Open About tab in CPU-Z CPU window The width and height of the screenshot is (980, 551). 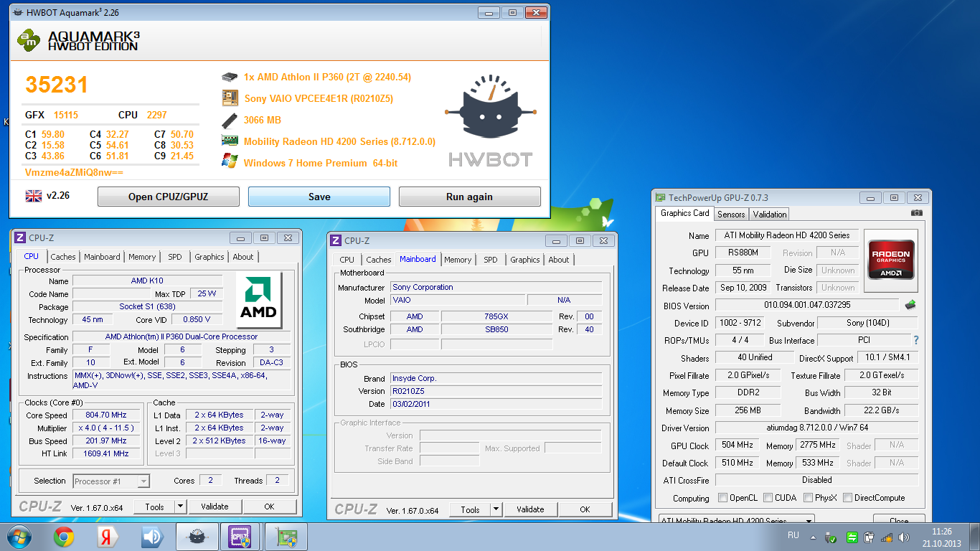(243, 257)
